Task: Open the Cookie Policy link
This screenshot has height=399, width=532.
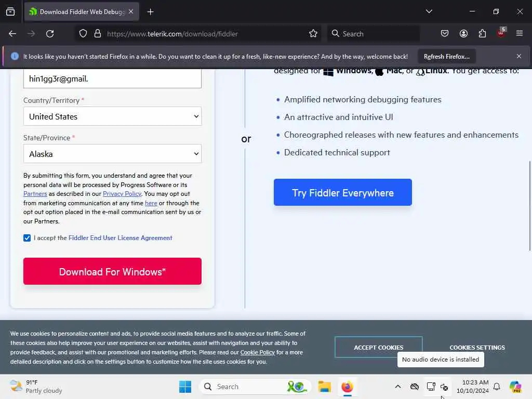Action: click(258, 353)
